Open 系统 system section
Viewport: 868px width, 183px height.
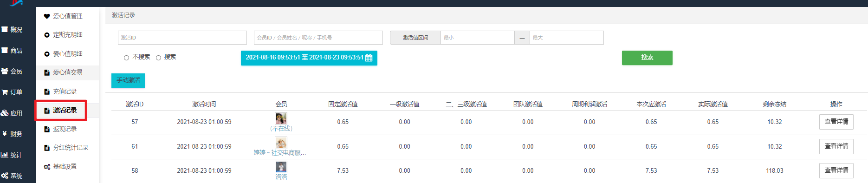click(x=12, y=176)
